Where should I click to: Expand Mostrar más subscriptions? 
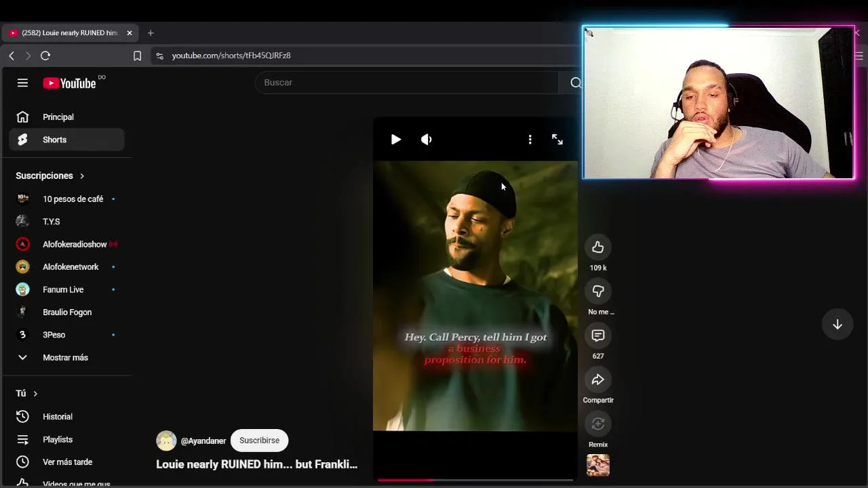pyautogui.click(x=66, y=358)
